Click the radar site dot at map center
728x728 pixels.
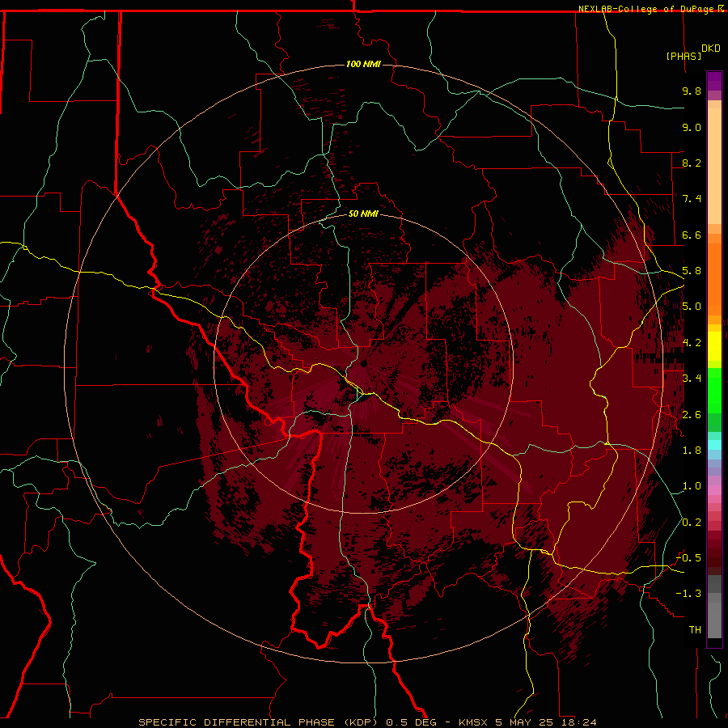363,363
